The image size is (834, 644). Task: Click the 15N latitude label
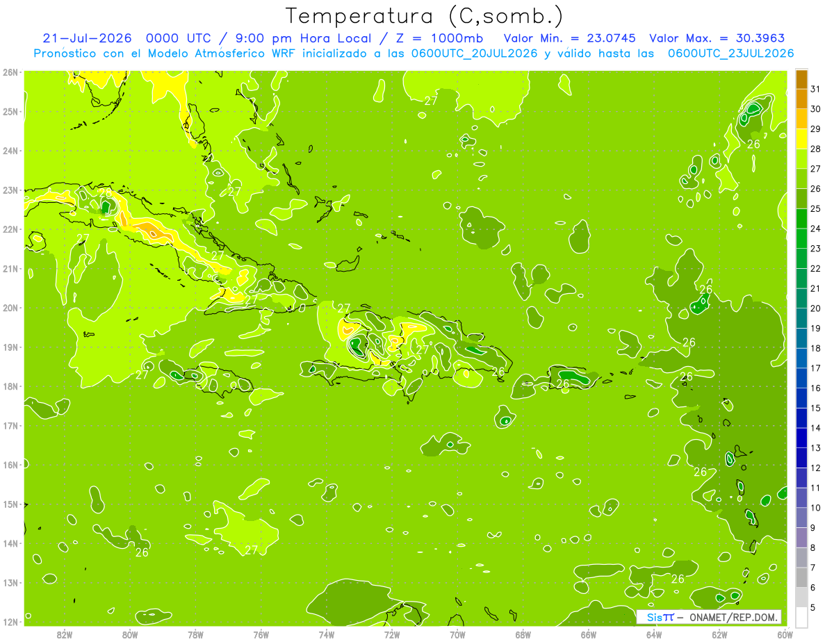(x=10, y=504)
